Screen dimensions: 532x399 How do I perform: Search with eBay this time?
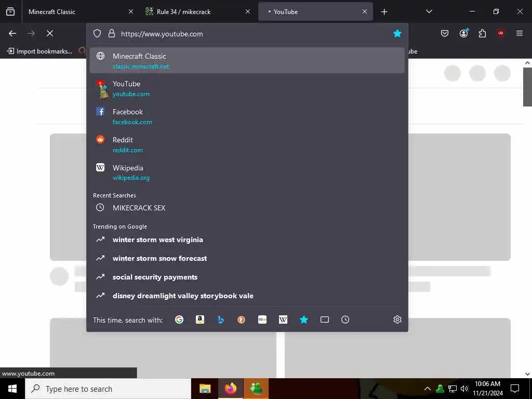[262, 320]
